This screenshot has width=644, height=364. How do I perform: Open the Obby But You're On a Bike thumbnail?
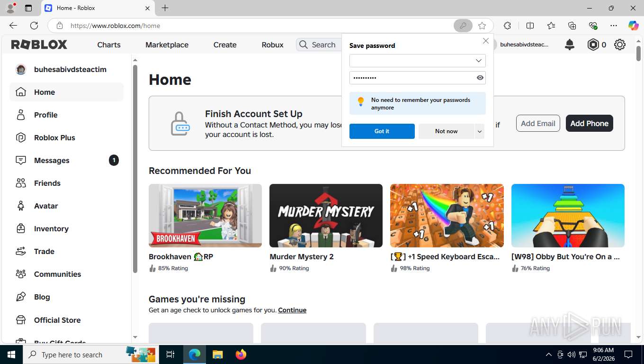click(568, 216)
